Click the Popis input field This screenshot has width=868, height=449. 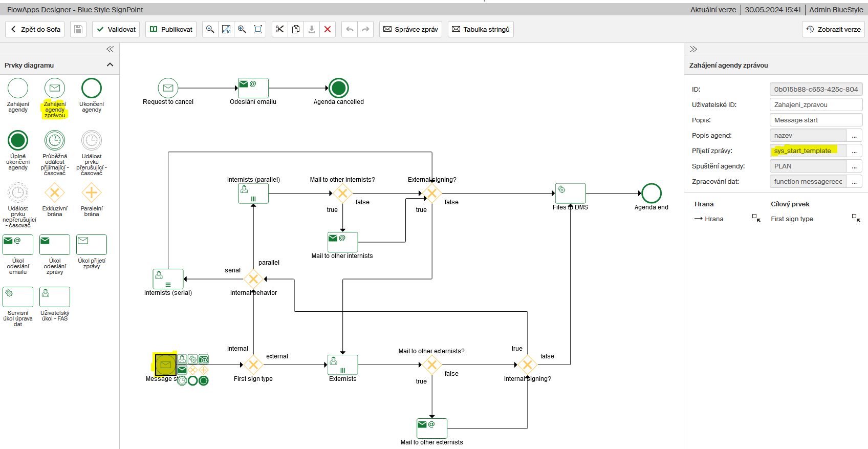(x=815, y=120)
